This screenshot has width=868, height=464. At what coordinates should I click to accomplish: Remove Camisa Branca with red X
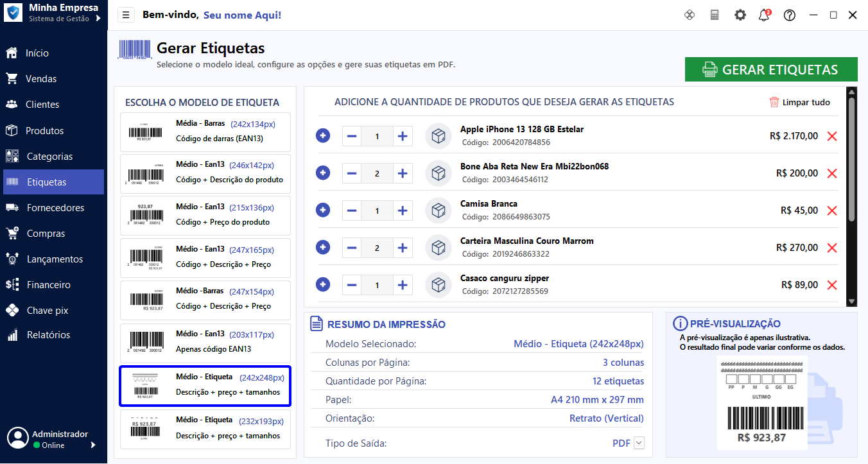tap(832, 211)
